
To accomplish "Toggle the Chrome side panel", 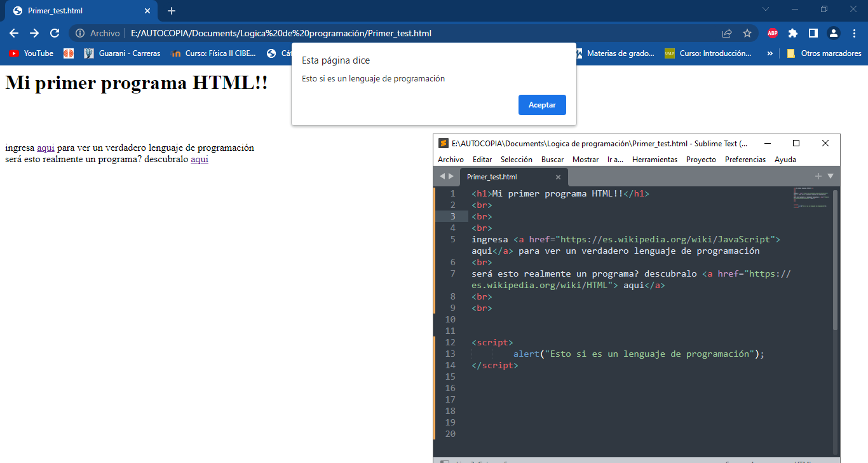I will coord(813,33).
